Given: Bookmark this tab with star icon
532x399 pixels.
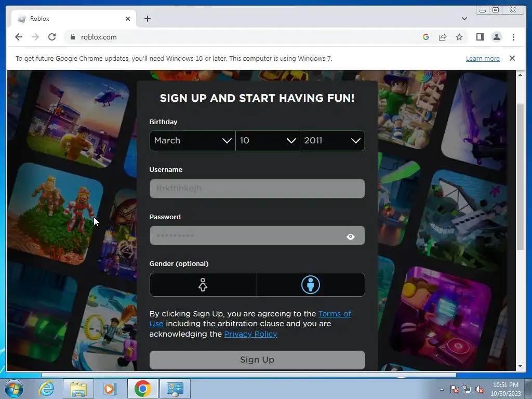Looking at the screenshot, I should [459, 37].
